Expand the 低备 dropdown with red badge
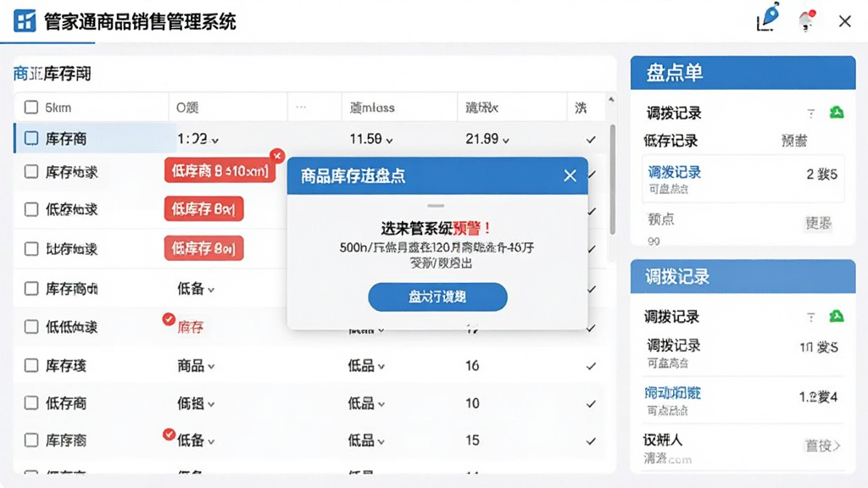This screenshot has height=488, width=868. [196, 441]
